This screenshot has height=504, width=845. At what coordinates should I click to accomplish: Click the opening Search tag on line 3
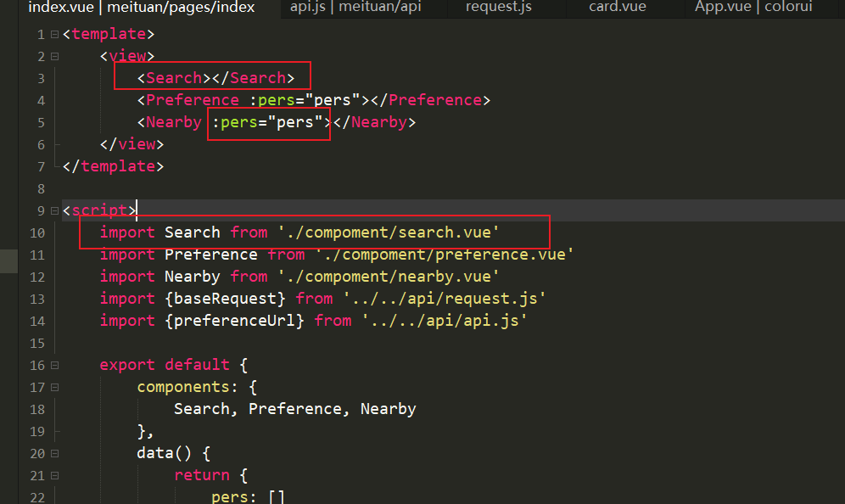174,78
